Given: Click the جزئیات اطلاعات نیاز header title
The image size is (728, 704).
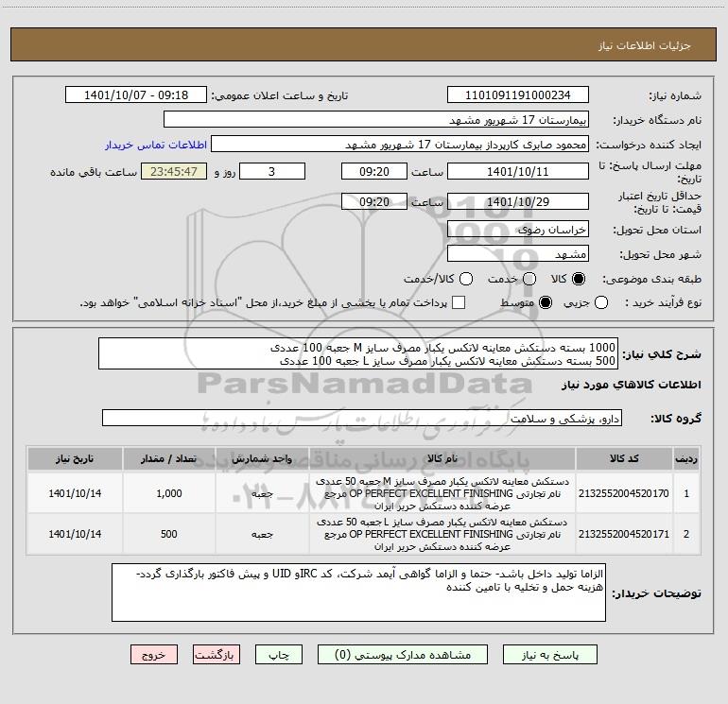Looking at the screenshot, I should click(645, 45).
